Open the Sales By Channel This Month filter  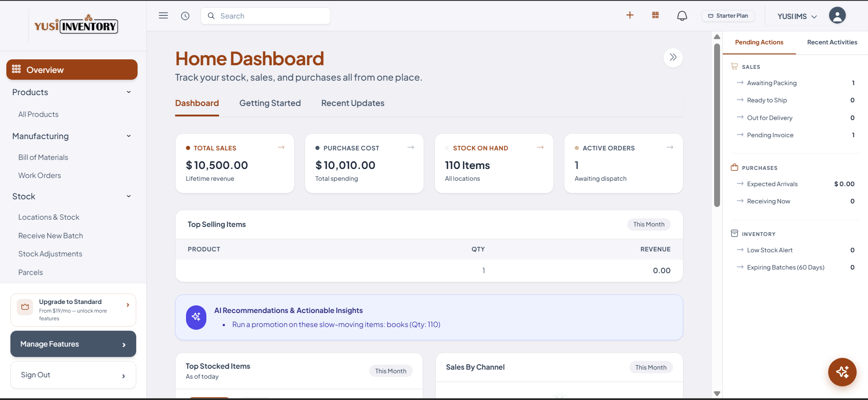coord(651,367)
